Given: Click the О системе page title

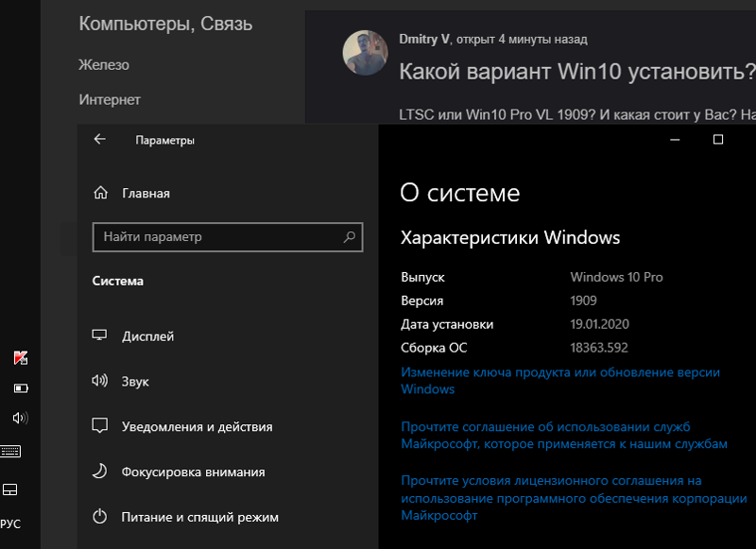Looking at the screenshot, I should coord(460,193).
